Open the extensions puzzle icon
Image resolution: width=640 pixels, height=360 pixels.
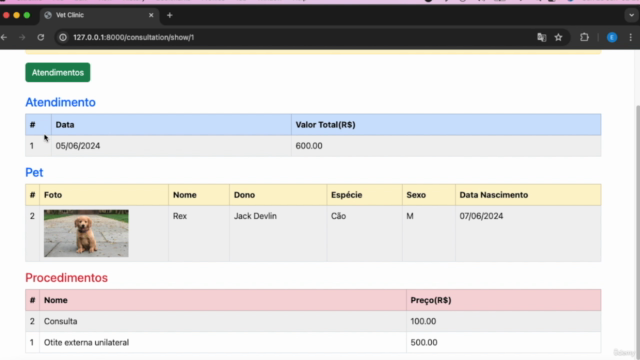tap(584, 37)
